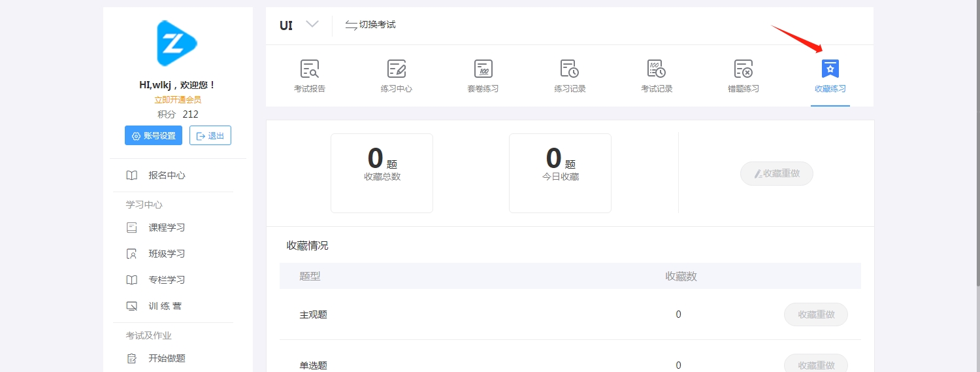
Task: Switch to the 练习中心 tab label
Action: coord(397,89)
